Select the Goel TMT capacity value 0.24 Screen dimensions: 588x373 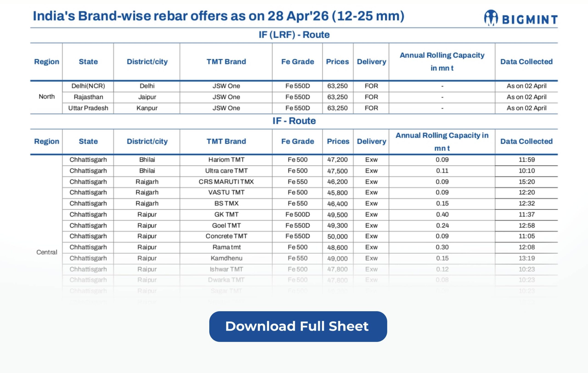[x=442, y=225]
